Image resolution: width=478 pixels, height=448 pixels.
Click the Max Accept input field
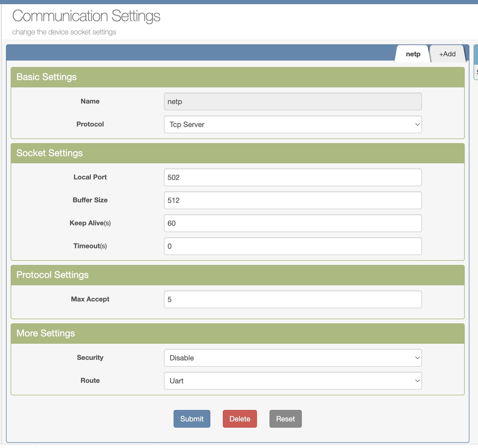(x=293, y=299)
